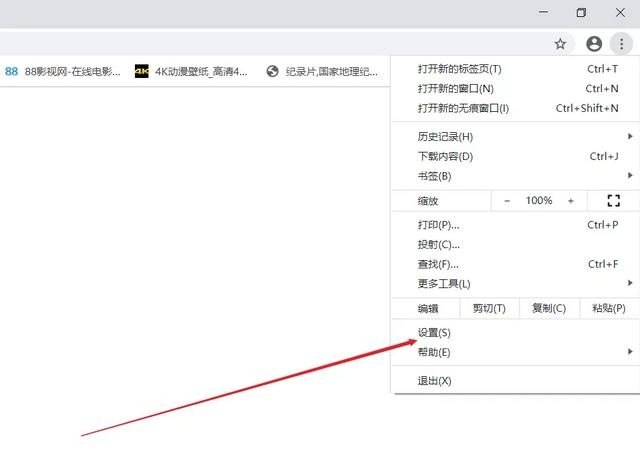640x466 pixels.
Task: Click the 88 favicon in bookmarks bar
Action: pos(11,71)
